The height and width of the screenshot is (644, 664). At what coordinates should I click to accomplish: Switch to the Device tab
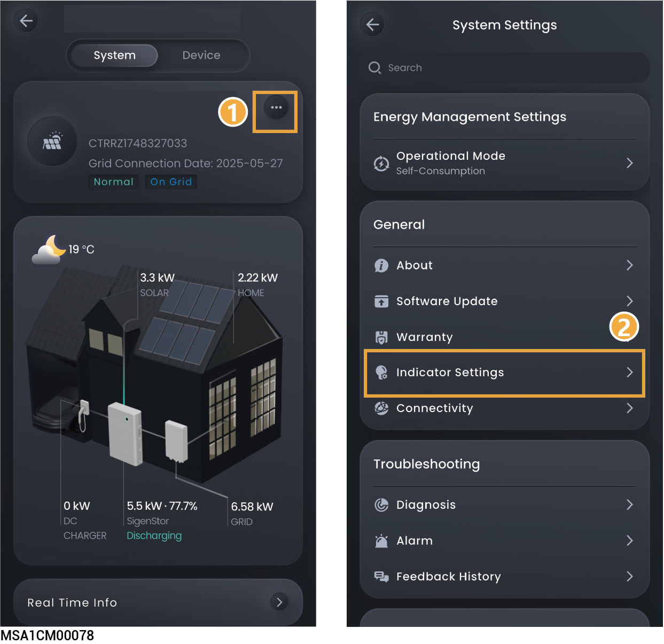coord(201,56)
